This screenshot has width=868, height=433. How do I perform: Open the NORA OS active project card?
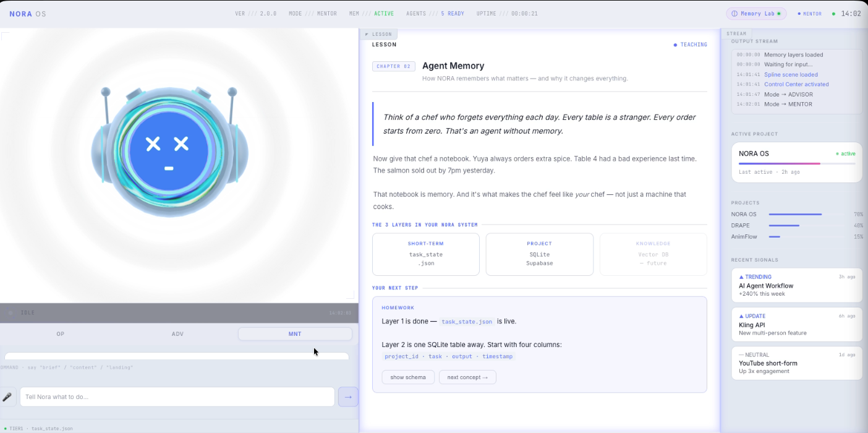(796, 162)
